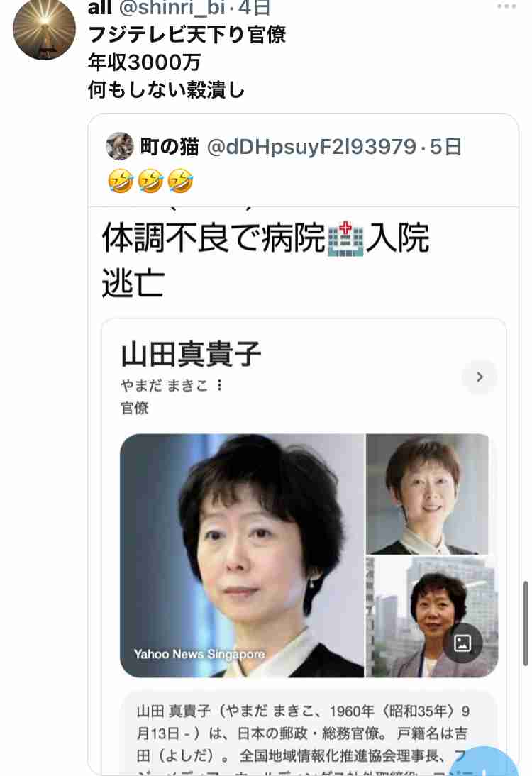Open the main tweet text フジテレビ天下り官僚
This screenshot has width=532, height=776.
click(x=187, y=35)
